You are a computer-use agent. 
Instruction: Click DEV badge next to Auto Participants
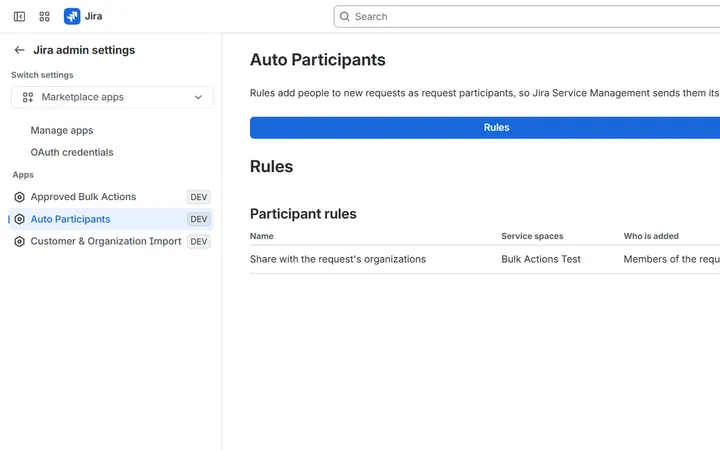click(x=199, y=219)
